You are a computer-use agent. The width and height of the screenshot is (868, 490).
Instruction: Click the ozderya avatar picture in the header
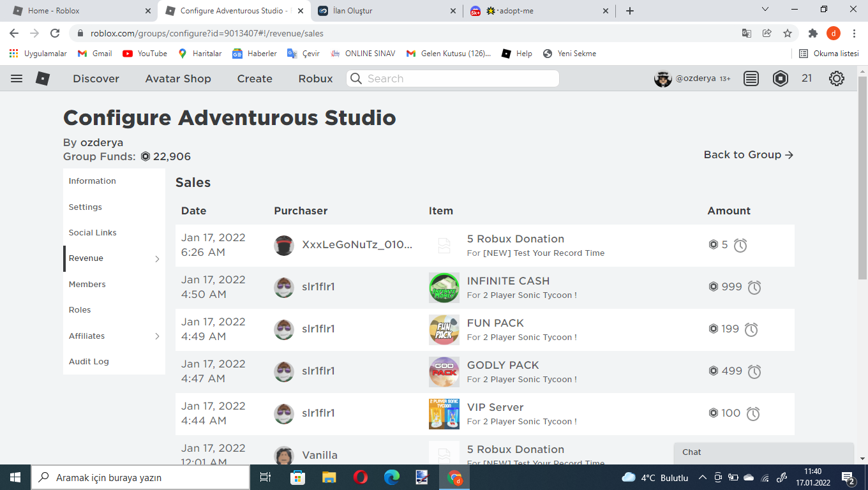(x=663, y=78)
